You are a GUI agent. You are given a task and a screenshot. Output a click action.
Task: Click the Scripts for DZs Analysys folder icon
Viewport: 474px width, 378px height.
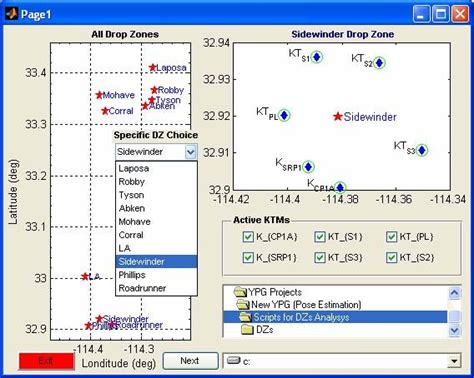[246, 317]
